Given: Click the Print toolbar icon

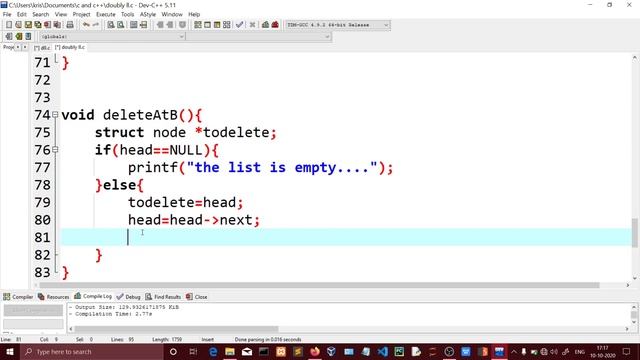Looking at the screenshot, I should tap(70, 25).
